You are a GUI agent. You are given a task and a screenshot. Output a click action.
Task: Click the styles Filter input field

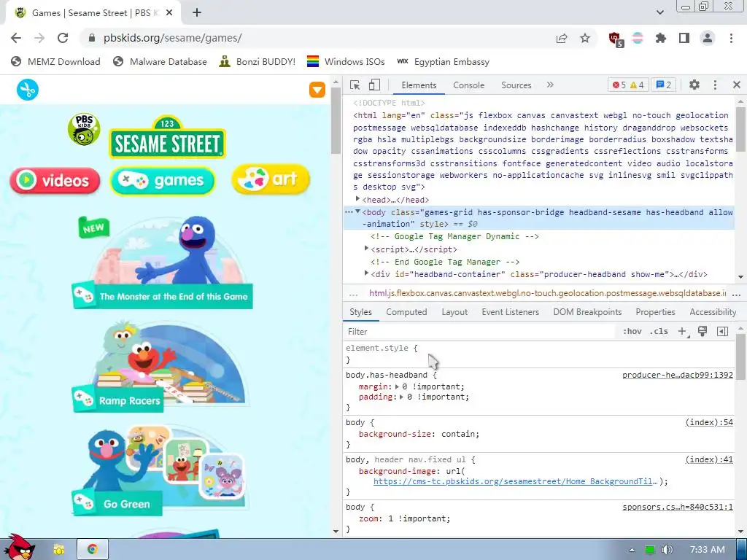480,332
